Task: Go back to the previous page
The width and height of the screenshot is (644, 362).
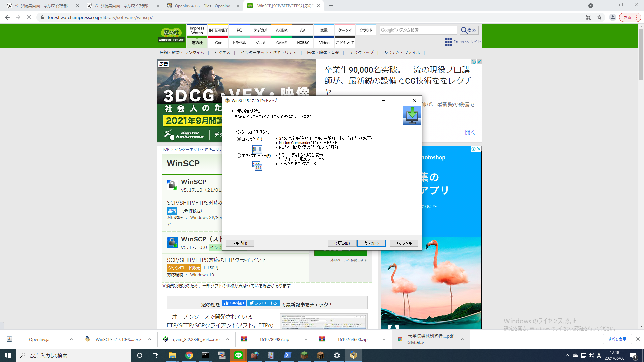Action: coord(7,17)
